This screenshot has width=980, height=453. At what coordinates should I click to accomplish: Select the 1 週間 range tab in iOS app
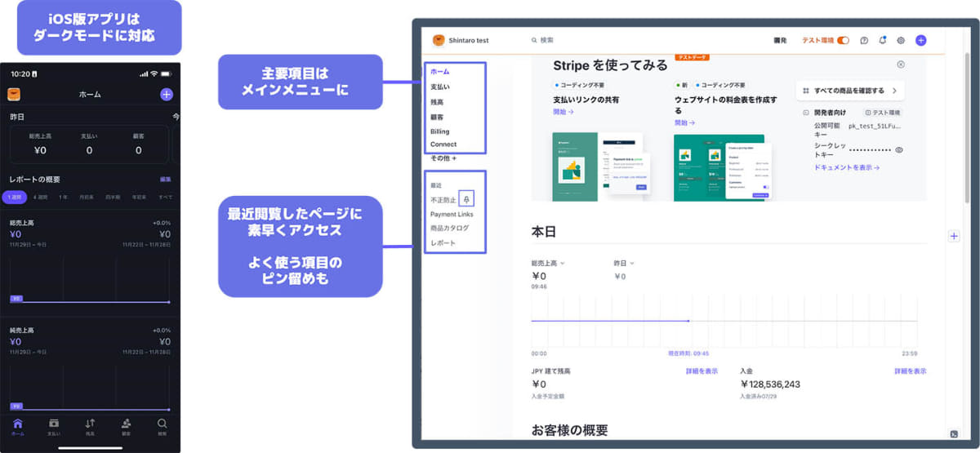click(15, 197)
